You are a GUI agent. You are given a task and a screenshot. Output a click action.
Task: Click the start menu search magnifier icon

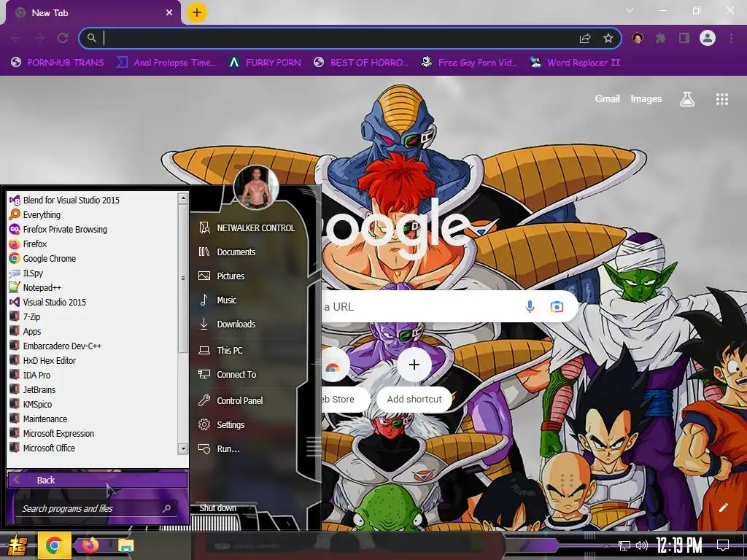167,508
